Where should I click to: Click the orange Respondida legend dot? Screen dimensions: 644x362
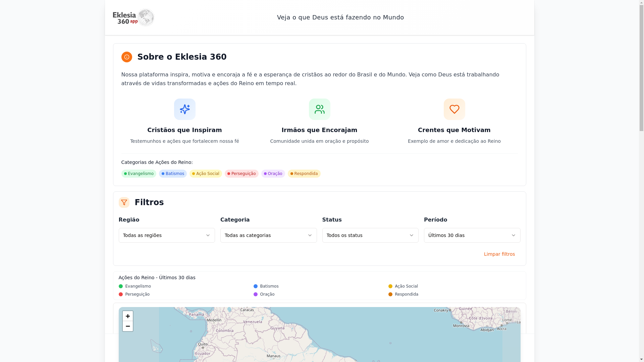[x=390, y=294]
